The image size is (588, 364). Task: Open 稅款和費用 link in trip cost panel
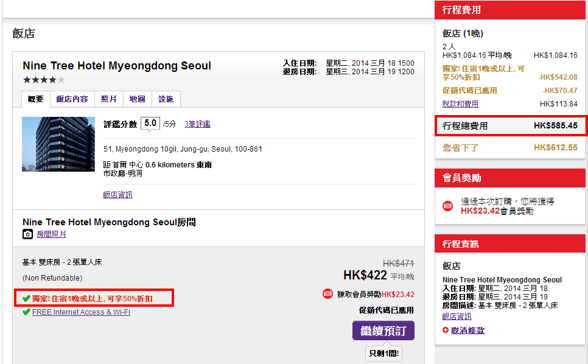point(460,104)
